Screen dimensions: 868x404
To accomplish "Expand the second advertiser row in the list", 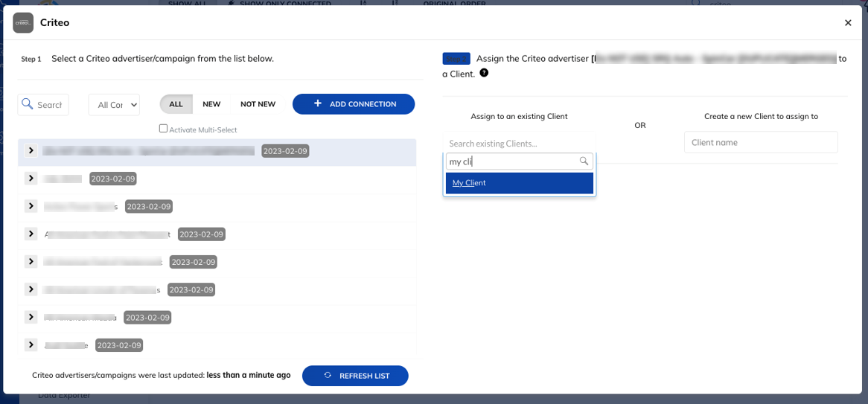I will tap(31, 179).
